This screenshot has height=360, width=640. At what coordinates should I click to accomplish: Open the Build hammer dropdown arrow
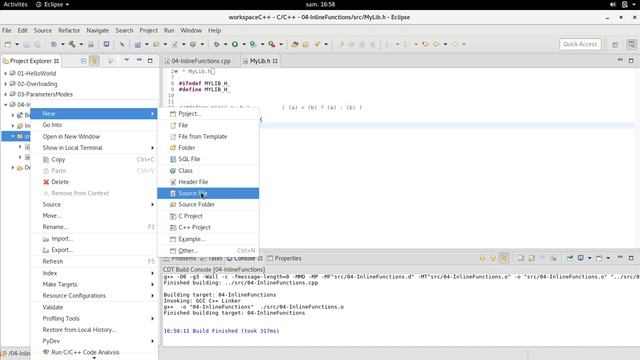click(81, 44)
